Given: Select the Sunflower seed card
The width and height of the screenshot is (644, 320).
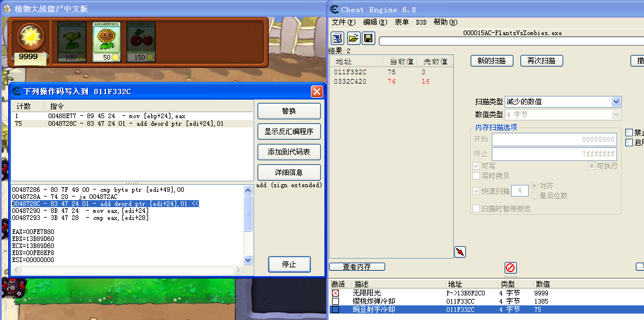Looking at the screenshot, I should (107, 42).
